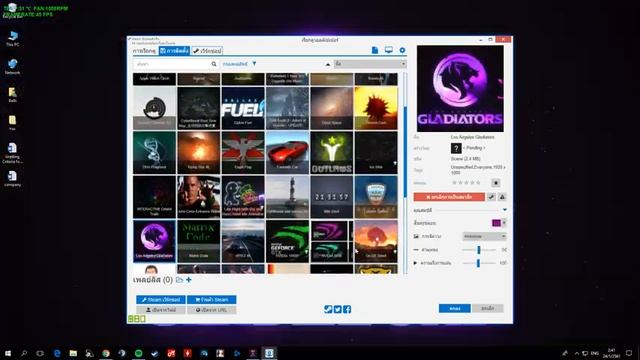Select the Los Angeles Gladiators thumbnail
The width and height of the screenshot is (640, 360).
pyautogui.click(x=154, y=241)
